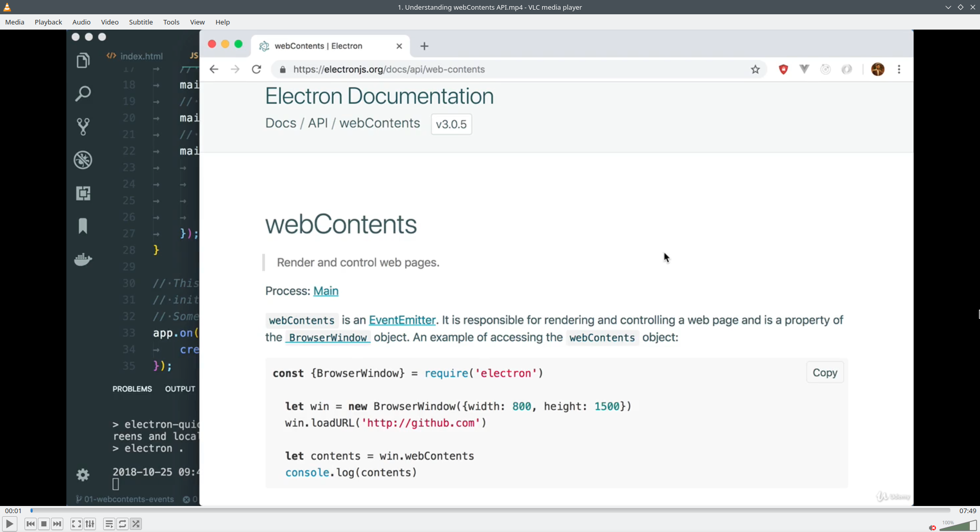
Task: Bookmark this page with star icon
Action: tap(755, 69)
